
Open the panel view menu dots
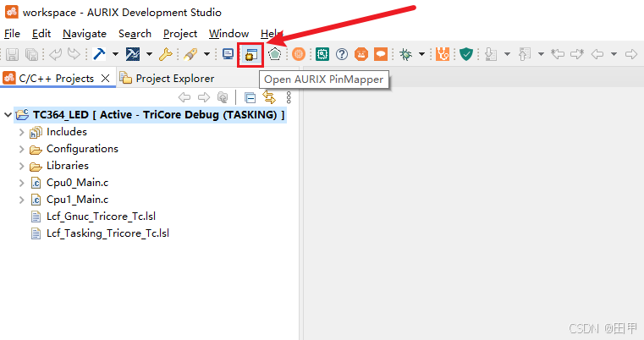pos(289,97)
